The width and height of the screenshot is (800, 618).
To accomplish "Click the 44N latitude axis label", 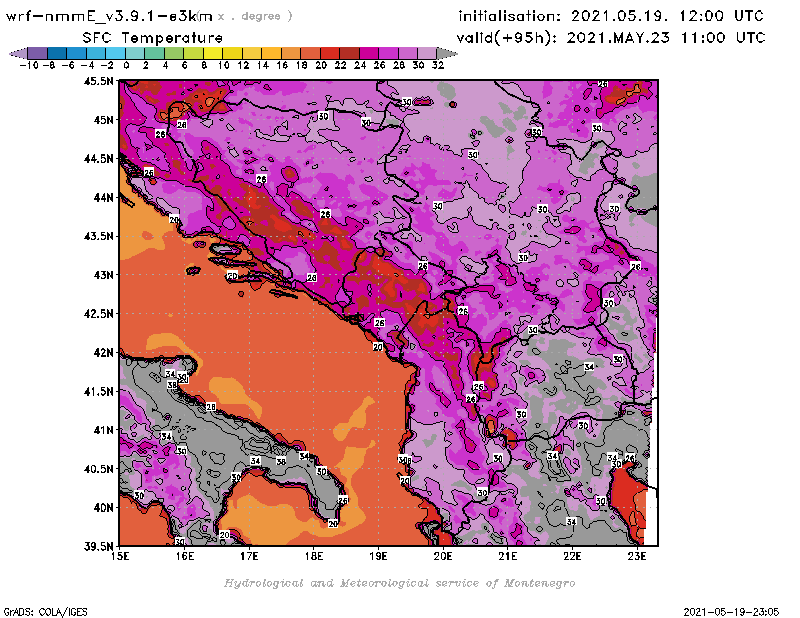I will [x=104, y=197].
